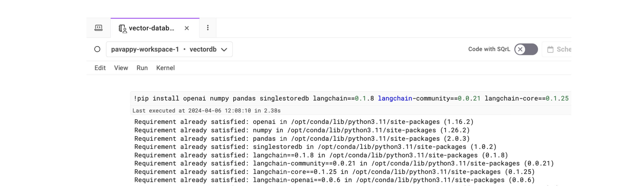Screen dimensions: 644x195
Task: Click the X mark inside the SQrL toggle
Action: tap(520, 49)
